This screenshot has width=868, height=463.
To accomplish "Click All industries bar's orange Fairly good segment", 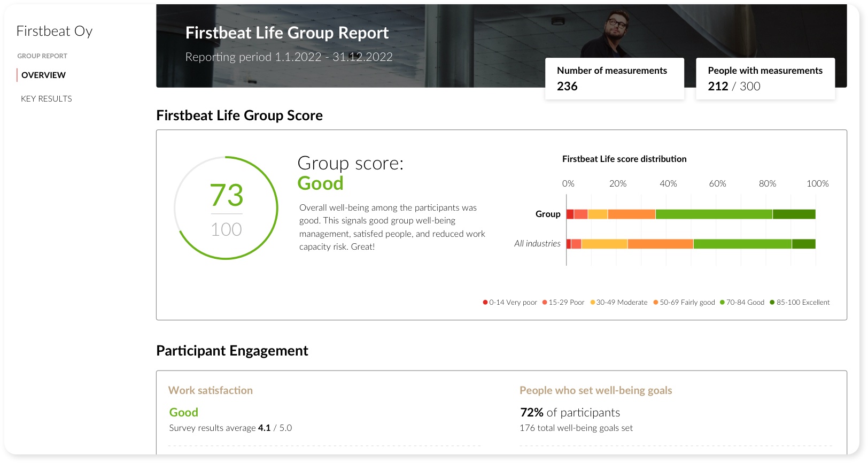I will click(661, 244).
